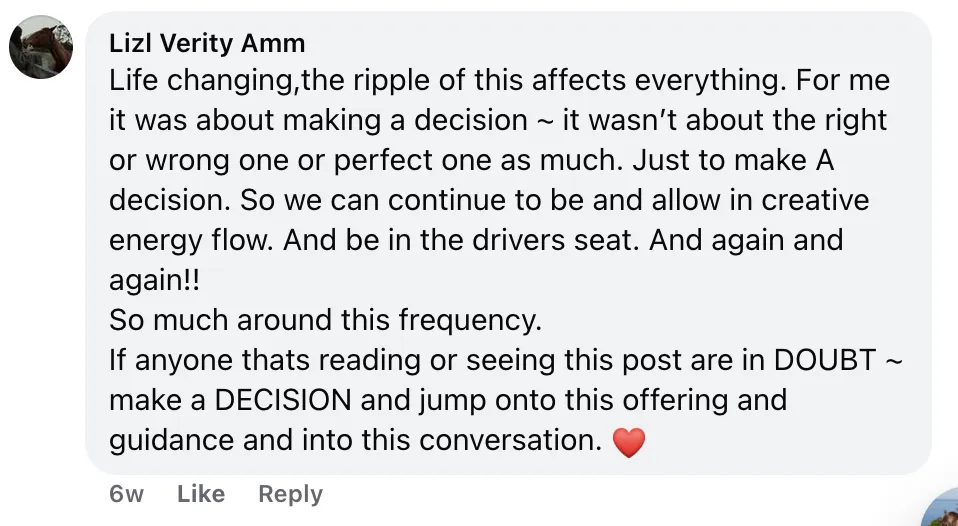This screenshot has height=526, width=958.
Task: Click the word "creative" in the comment
Action: point(815,200)
